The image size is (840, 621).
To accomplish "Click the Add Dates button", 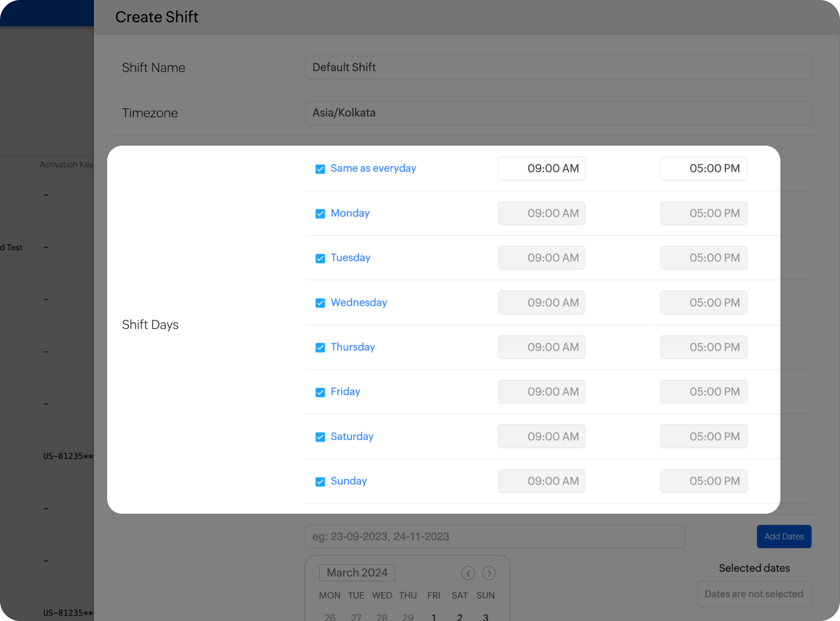I will (x=784, y=537).
